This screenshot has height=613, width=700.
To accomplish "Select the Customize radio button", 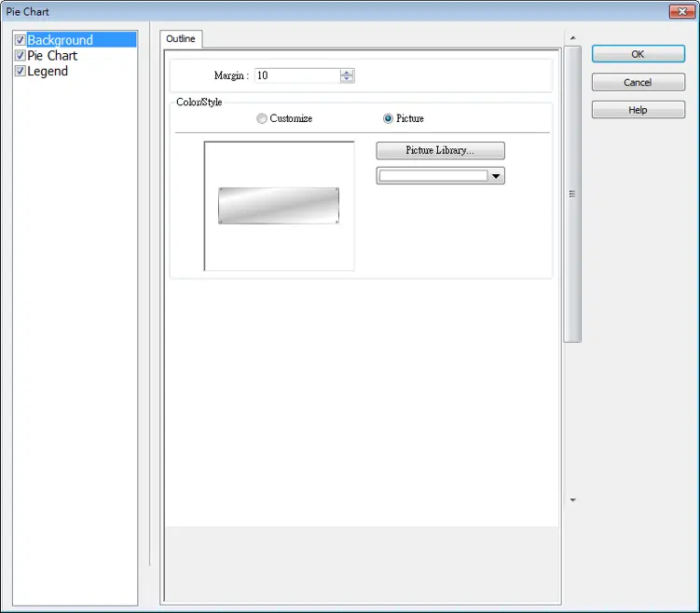I will click(x=262, y=118).
